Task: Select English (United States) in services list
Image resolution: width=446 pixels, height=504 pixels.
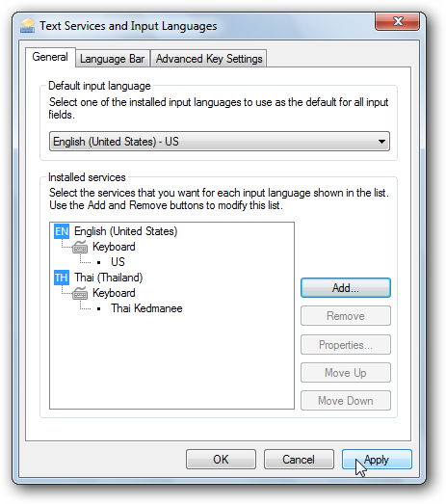Action: [x=125, y=231]
